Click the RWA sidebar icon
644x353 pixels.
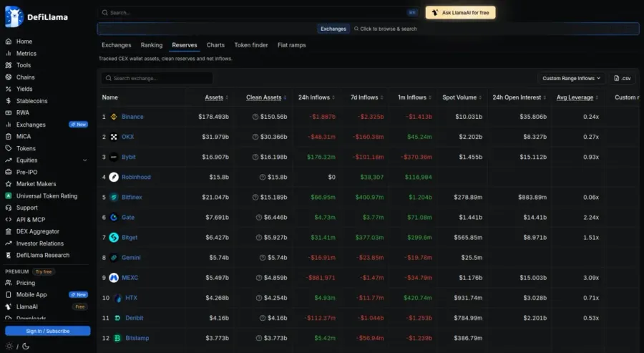tap(8, 112)
